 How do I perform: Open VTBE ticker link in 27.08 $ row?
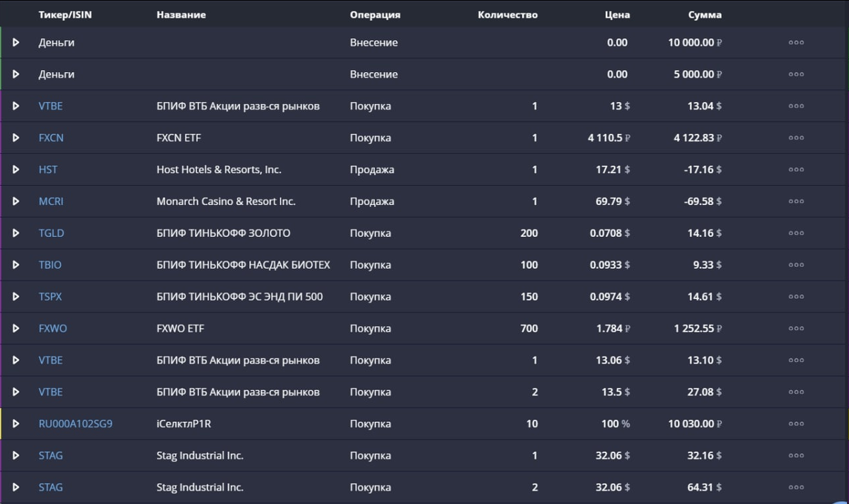[x=50, y=392]
